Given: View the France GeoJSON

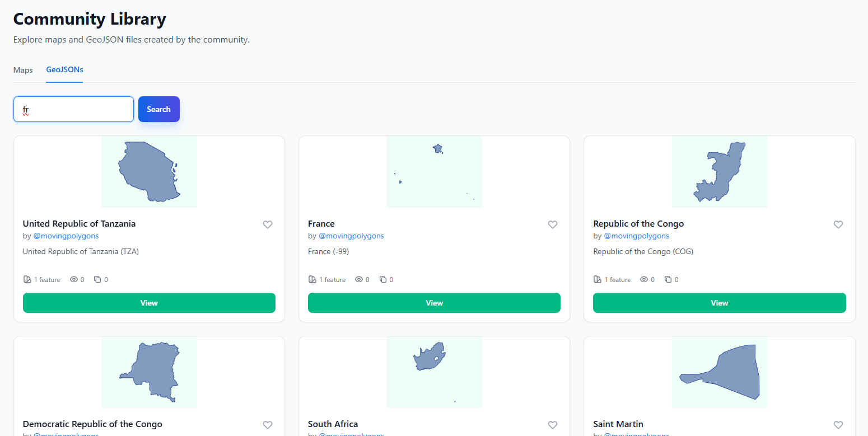Looking at the screenshot, I should point(434,302).
